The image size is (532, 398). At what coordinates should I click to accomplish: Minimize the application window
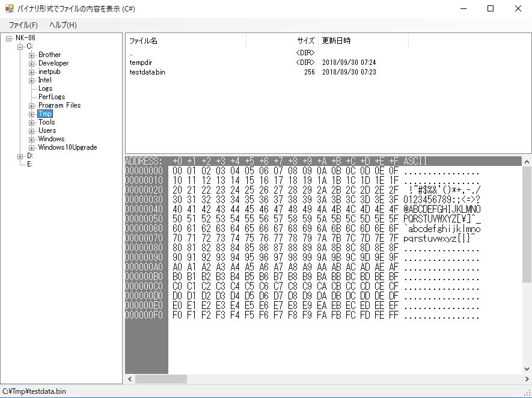[x=463, y=8]
